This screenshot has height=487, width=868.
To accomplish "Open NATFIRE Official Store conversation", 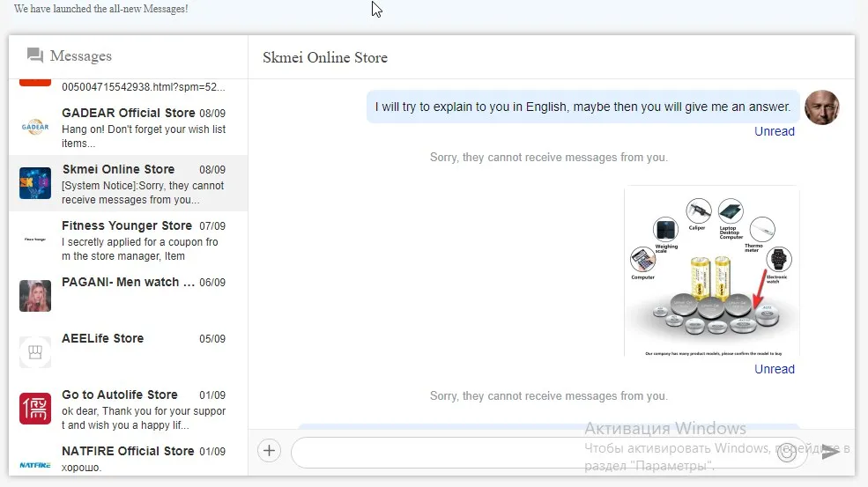I will click(x=128, y=458).
